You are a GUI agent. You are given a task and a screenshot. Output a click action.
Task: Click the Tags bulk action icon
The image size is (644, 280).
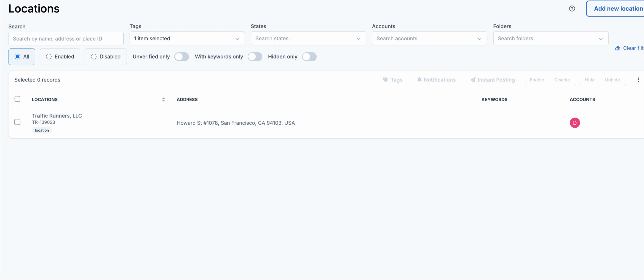386,80
